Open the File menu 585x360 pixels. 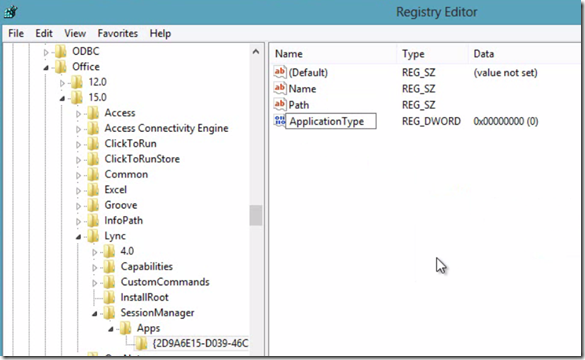pyautogui.click(x=16, y=34)
